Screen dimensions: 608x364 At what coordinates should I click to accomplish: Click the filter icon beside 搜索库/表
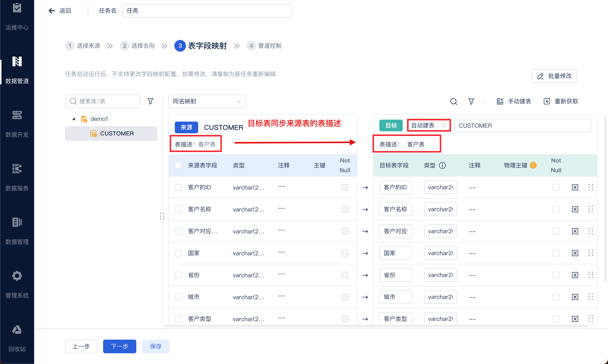pyautogui.click(x=150, y=101)
